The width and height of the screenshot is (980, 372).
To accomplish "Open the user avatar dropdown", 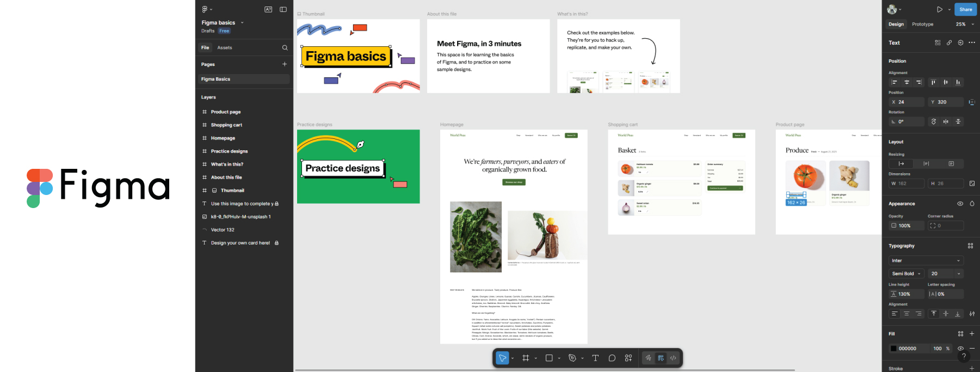I will coord(894,9).
